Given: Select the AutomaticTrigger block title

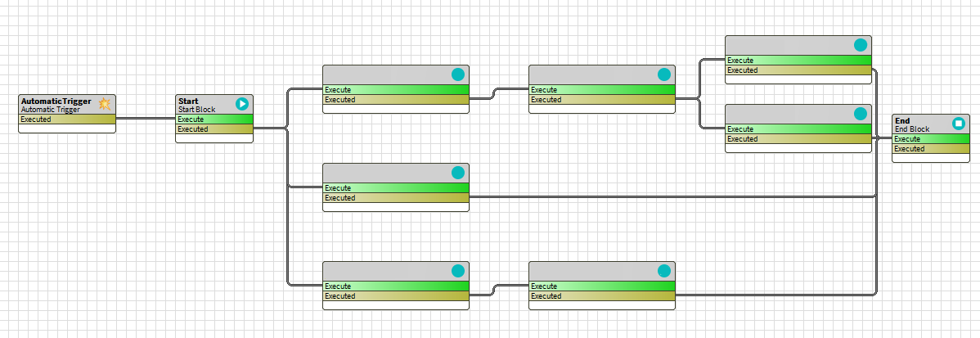Looking at the screenshot, I should click(x=56, y=101).
